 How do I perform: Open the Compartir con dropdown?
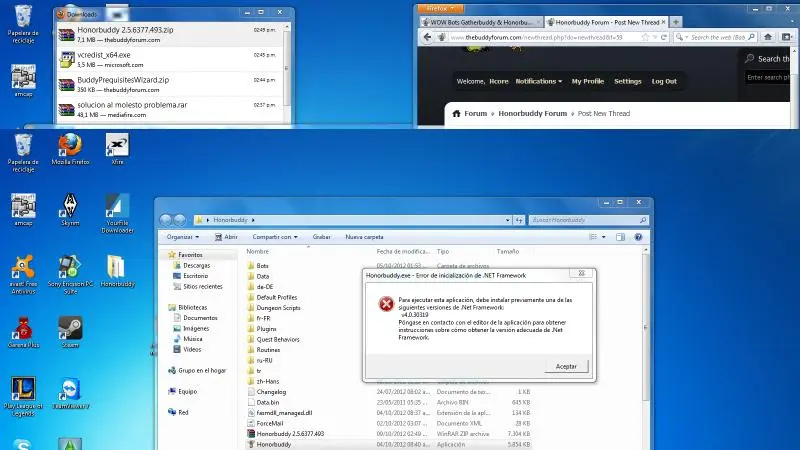[x=274, y=237]
